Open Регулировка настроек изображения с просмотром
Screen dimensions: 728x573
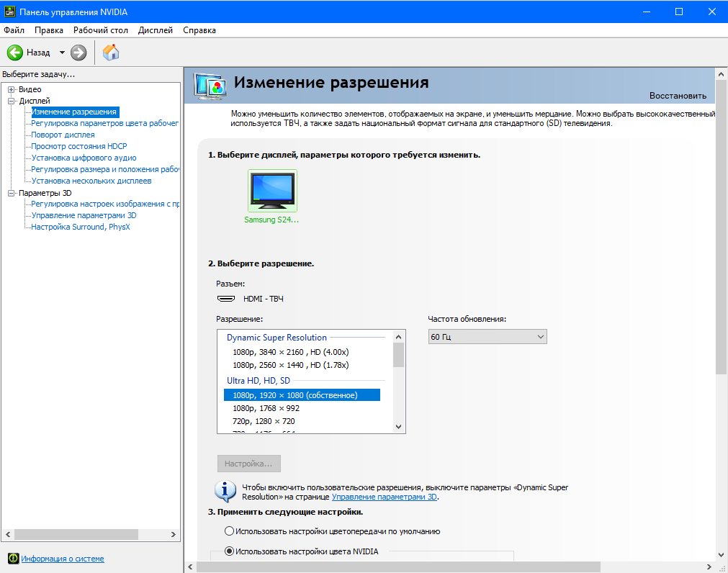tap(104, 204)
